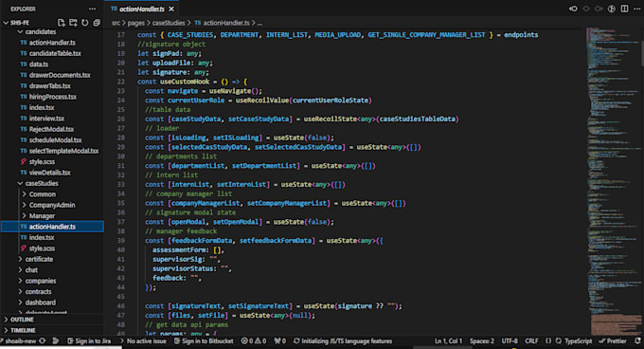Change line ending via CRLF
The image size is (644, 349).
[531, 340]
